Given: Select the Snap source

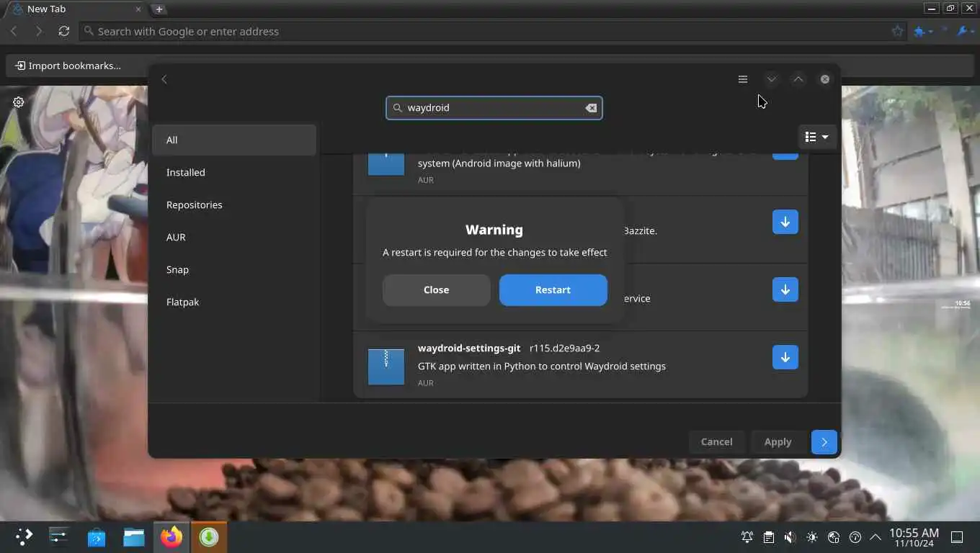Looking at the screenshot, I should click(x=234, y=269).
